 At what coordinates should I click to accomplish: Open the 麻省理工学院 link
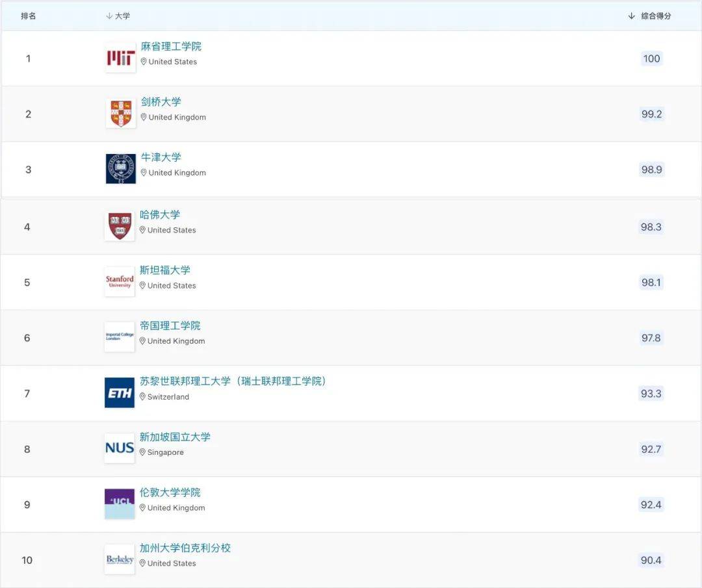click(171, 47)
